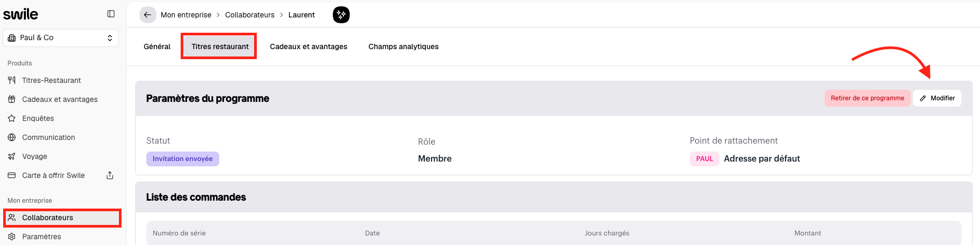Click the Enquêtes star icon
Screen dimensions: 980x245
(x=12, y=118)
